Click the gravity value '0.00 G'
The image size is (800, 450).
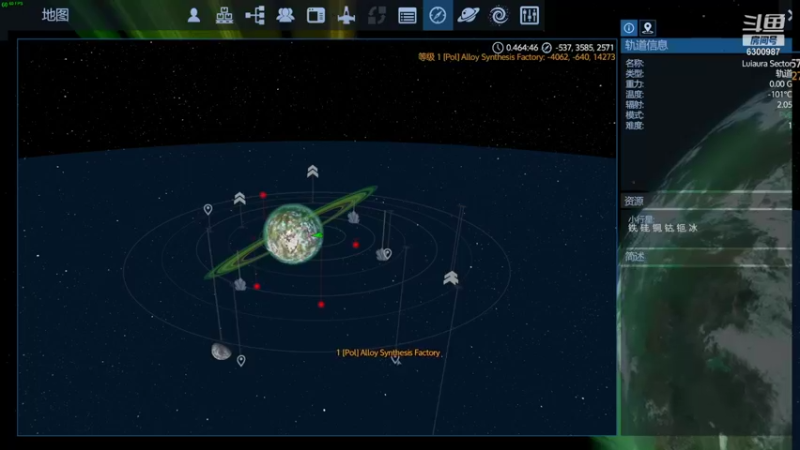click(x=781, y=84)
